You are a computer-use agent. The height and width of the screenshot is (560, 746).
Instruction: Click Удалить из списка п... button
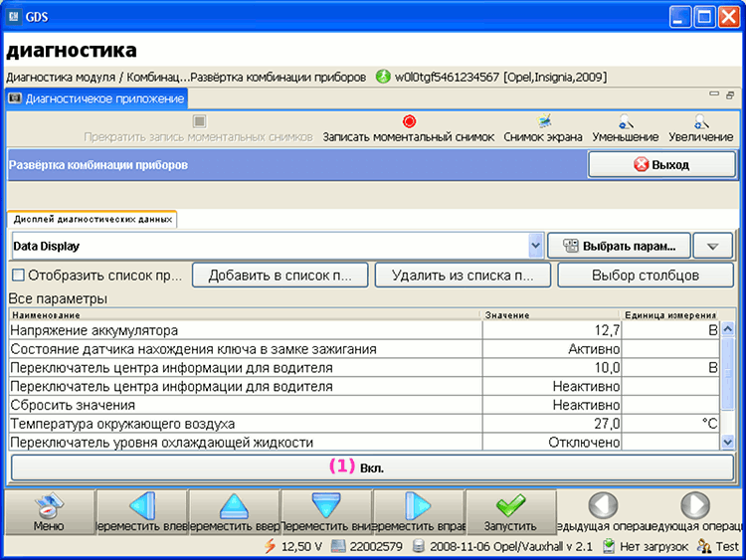[463, 276]
